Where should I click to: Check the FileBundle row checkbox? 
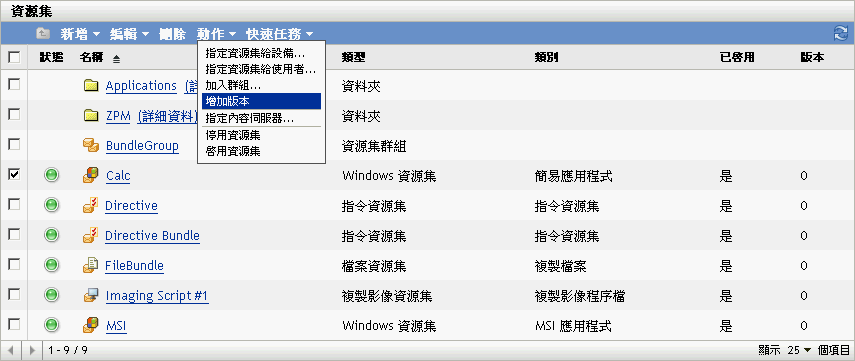[14, 264]
